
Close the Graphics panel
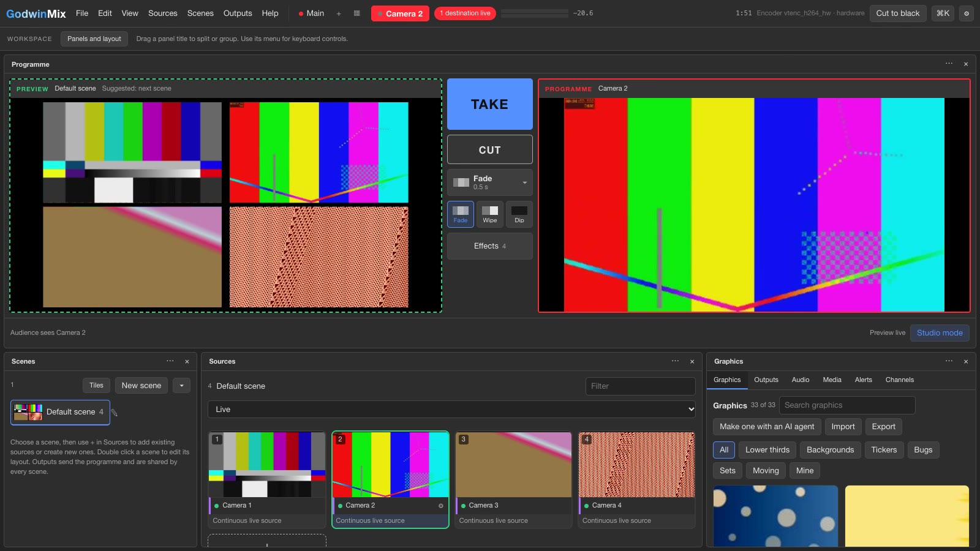(966, 362)
